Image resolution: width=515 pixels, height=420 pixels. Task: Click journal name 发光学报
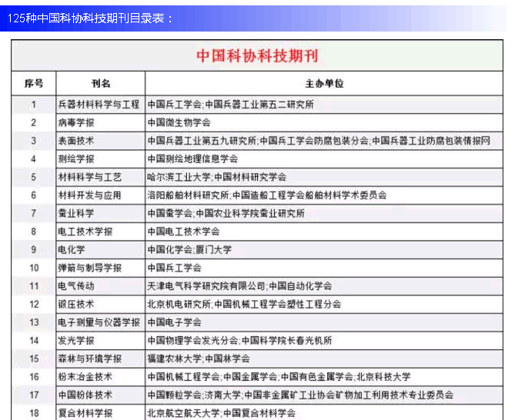(x=76, y=341)
